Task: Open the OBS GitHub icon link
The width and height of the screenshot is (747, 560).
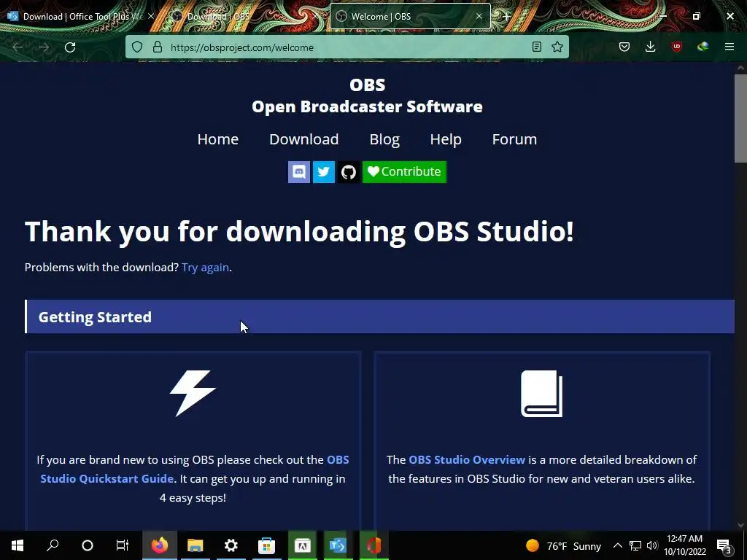Action: point(348,172)
